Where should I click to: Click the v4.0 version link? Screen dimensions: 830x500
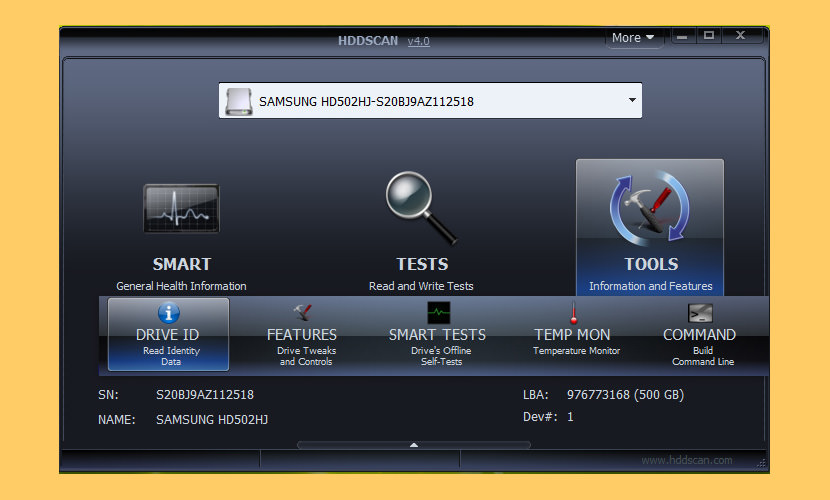coord(418,40)
